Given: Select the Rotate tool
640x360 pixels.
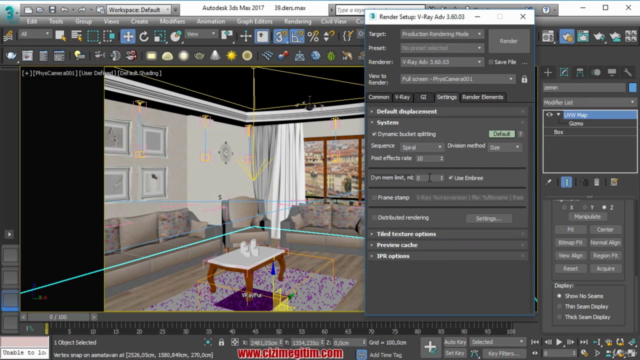Looking at the screenshot, I should [x=144, y=36].
